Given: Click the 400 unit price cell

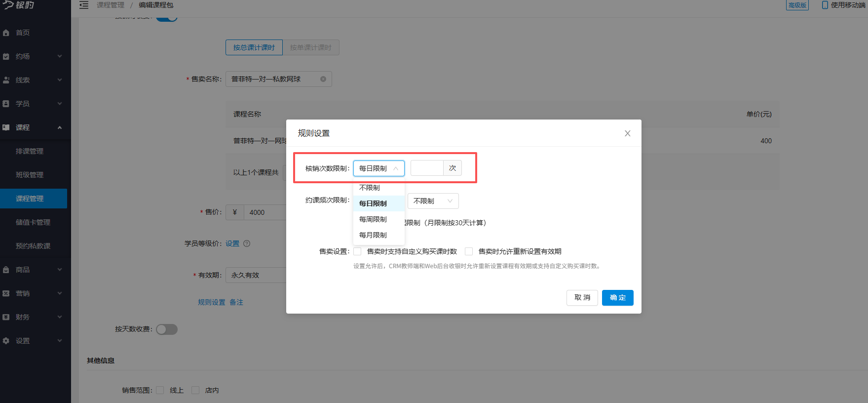Looking at the screenshot, I should point(766,141).
